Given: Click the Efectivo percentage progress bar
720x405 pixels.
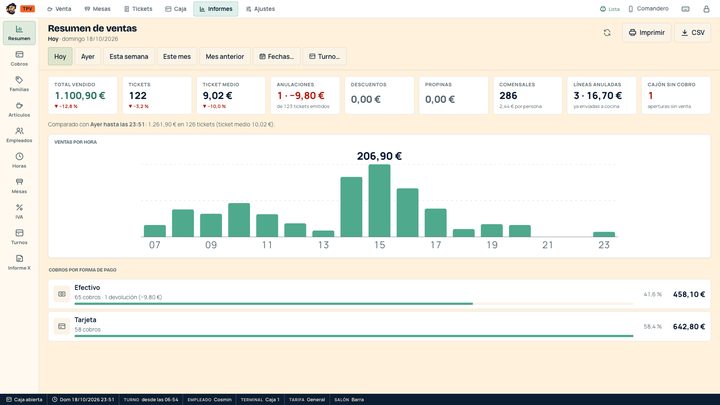Looking at the screenshot, I should point(354,304).
